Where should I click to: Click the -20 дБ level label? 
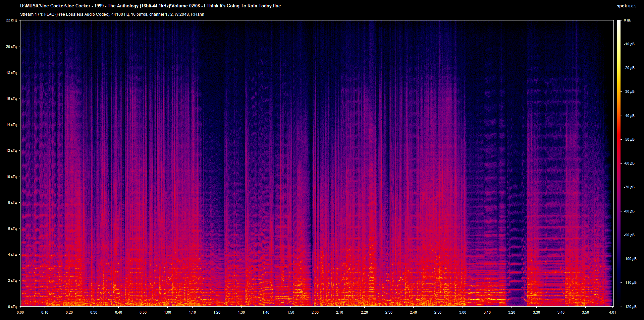(629, 68)
